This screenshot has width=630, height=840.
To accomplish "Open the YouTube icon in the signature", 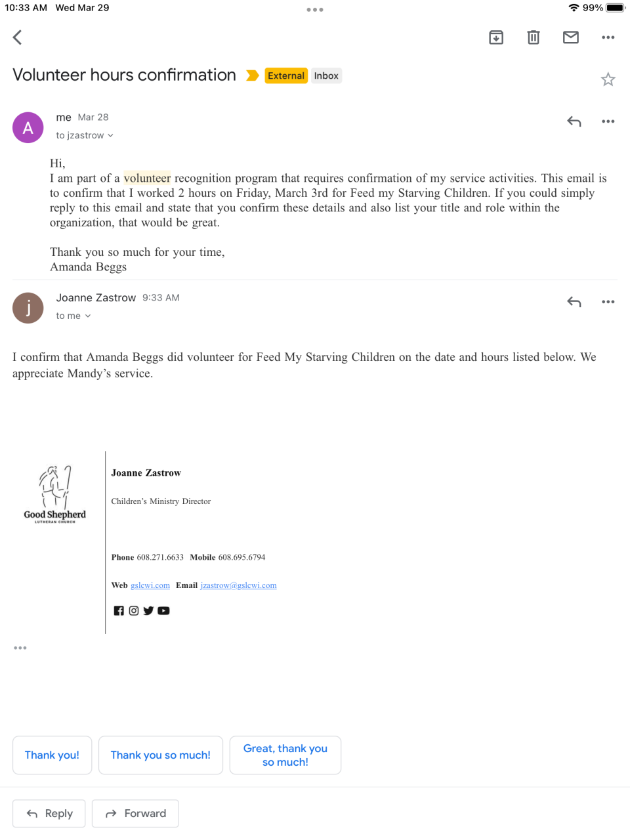I will pyautogui.click(x=164, y=611).
